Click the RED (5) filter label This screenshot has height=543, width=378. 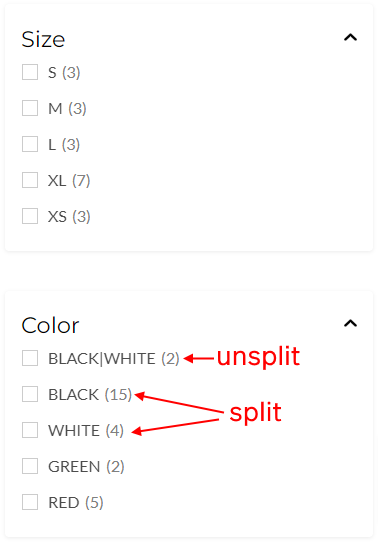tap(76, 503)
